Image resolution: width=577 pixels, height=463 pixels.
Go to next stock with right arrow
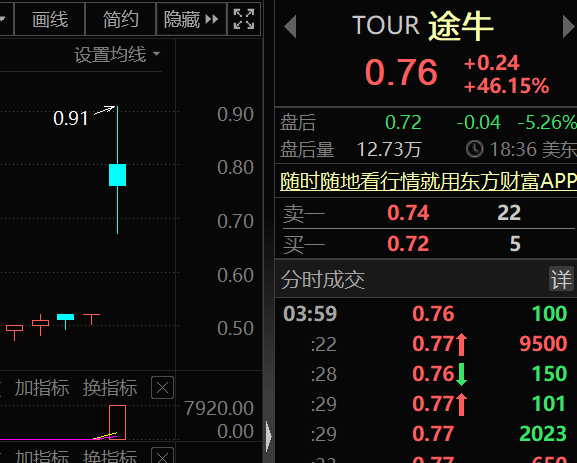pyautogui.click(x=569, y=26)
